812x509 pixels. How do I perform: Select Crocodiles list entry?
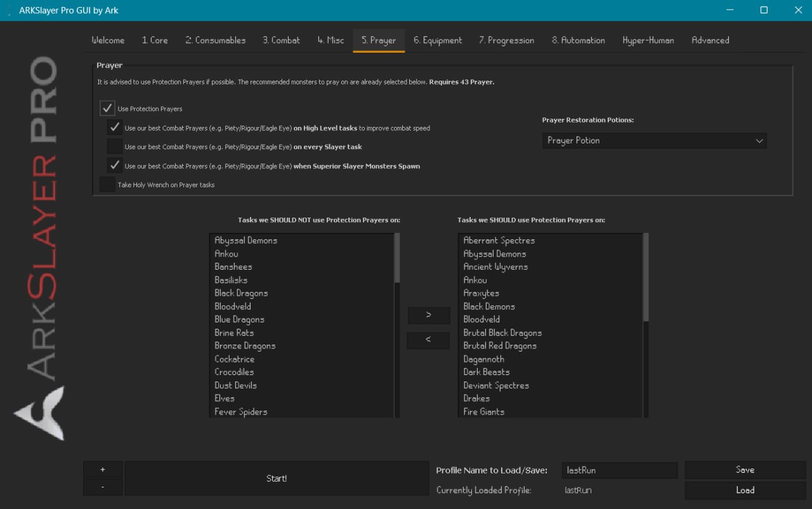pyautogui.click(x=302, y=372)
